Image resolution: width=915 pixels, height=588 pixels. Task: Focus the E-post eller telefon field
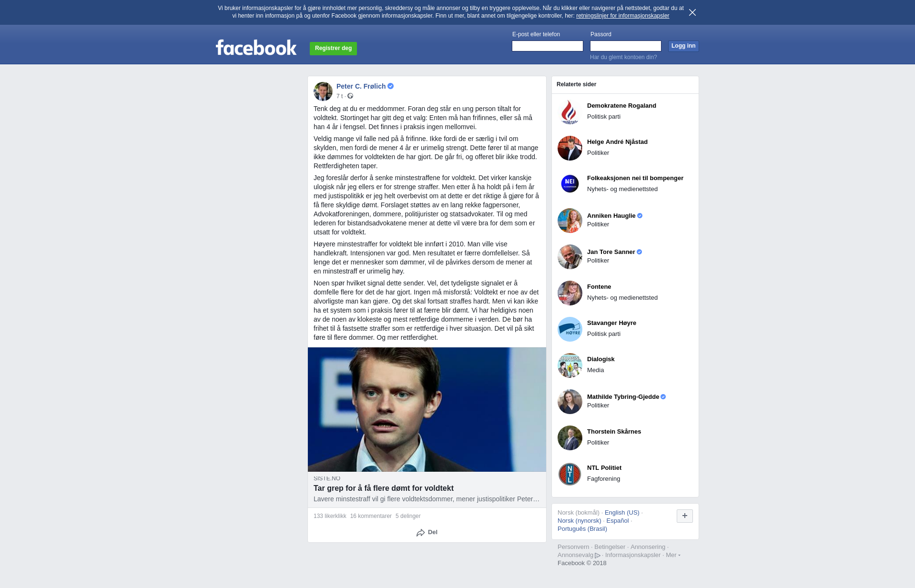pos(548,46)
